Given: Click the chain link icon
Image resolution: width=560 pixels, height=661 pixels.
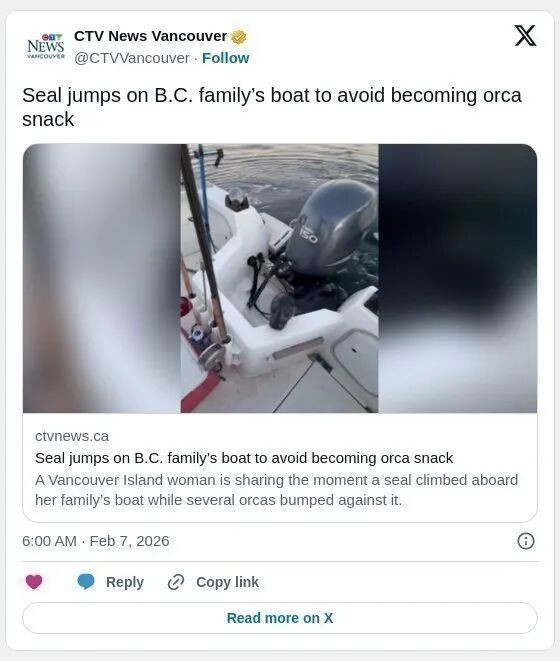Looking at the screenshot, I should coord(176,582).
